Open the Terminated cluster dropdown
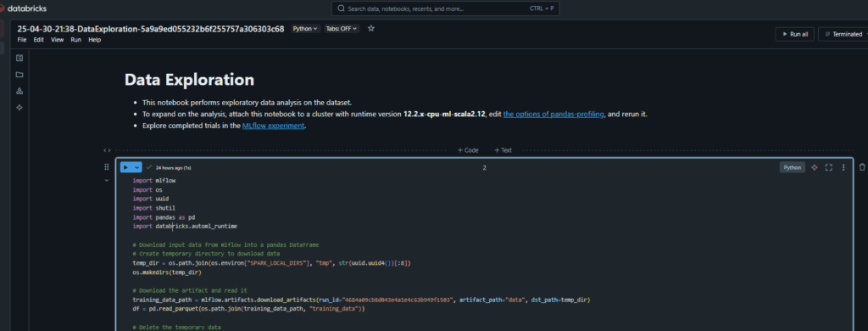The width and height of the screenshot is (868, 331). click(843, 35)
